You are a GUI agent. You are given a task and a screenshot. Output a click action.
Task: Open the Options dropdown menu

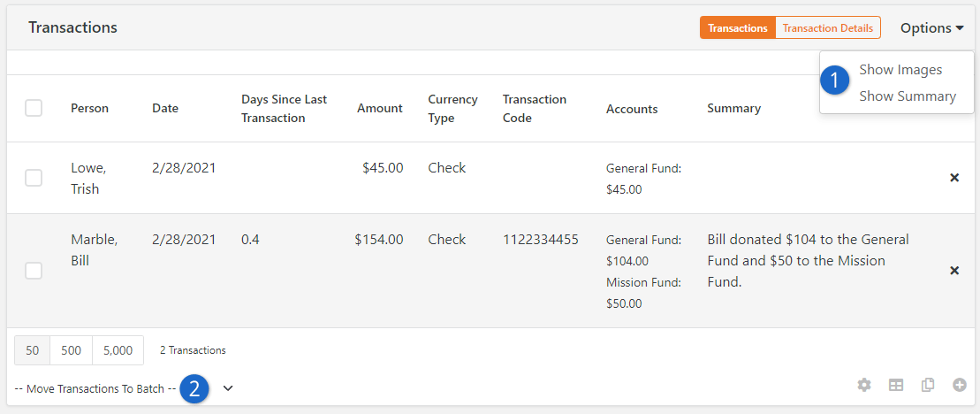point(932,28)
